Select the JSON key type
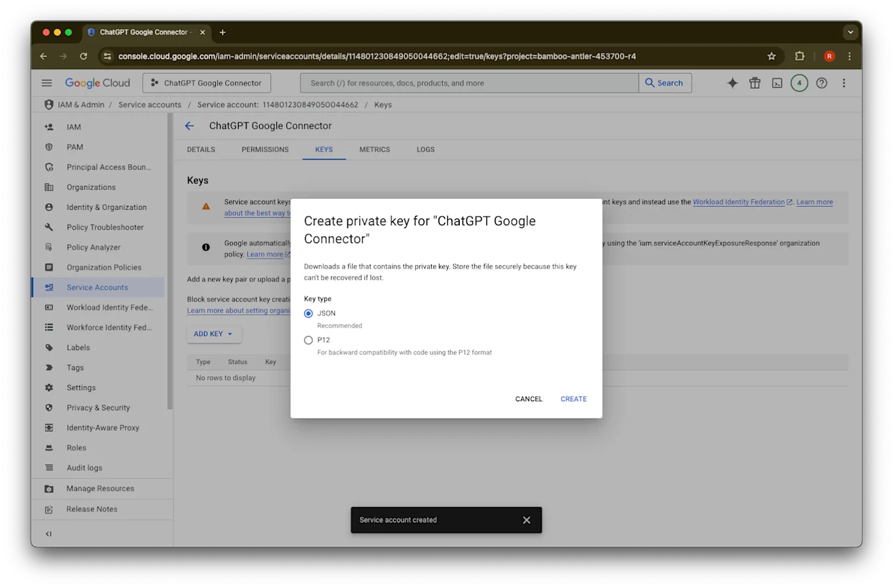Viewport: 893px width, 588px height. point(308,314)
